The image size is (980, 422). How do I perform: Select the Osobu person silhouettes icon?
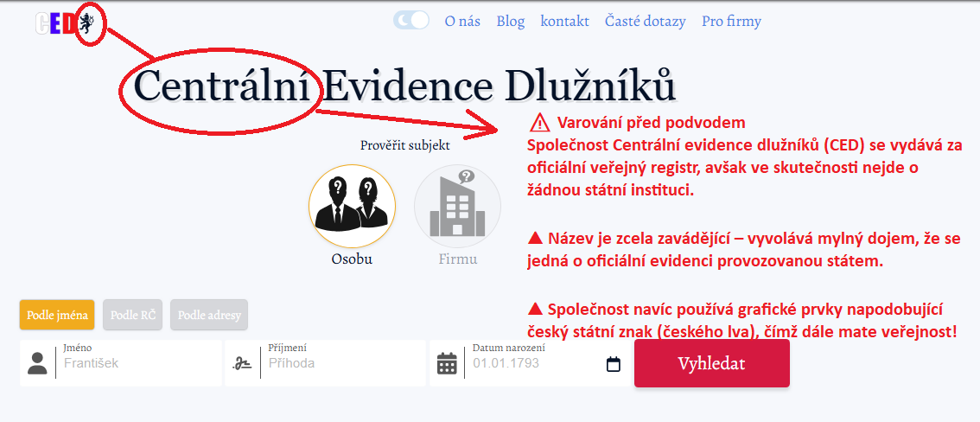[352, 206]
